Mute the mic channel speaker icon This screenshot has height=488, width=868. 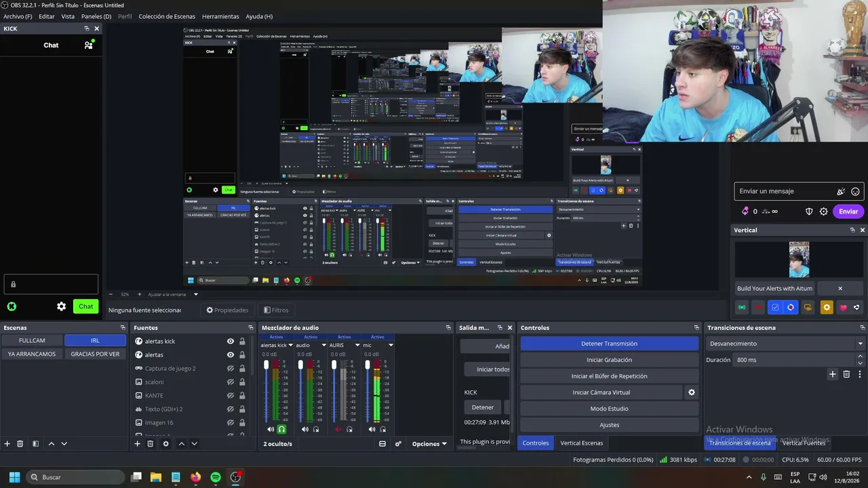(x=372, y=429)
